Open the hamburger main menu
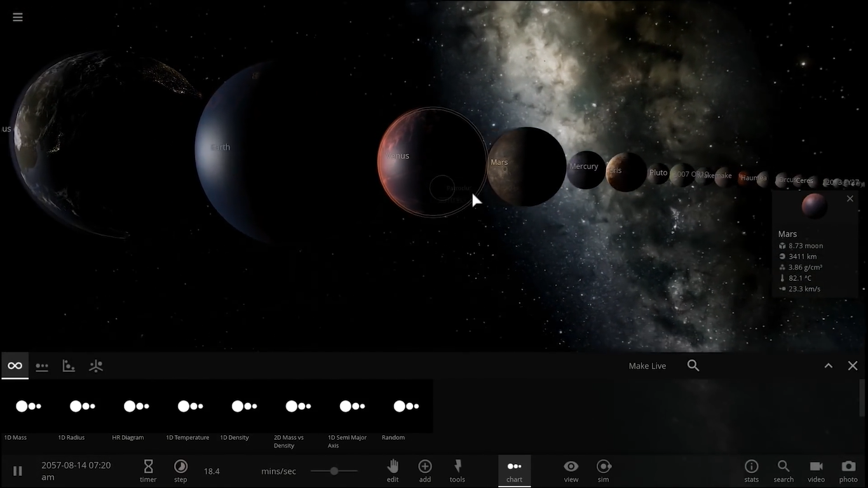868x488 pixels. click(18, 17)
